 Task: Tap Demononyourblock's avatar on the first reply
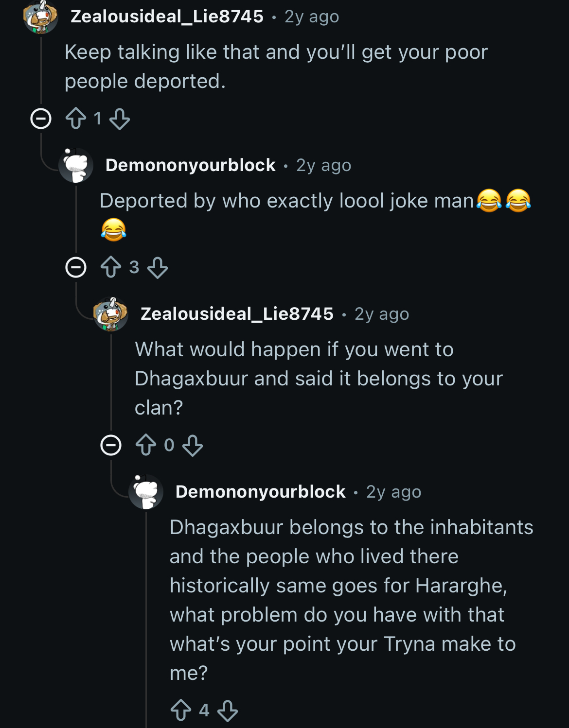(76, 165)
